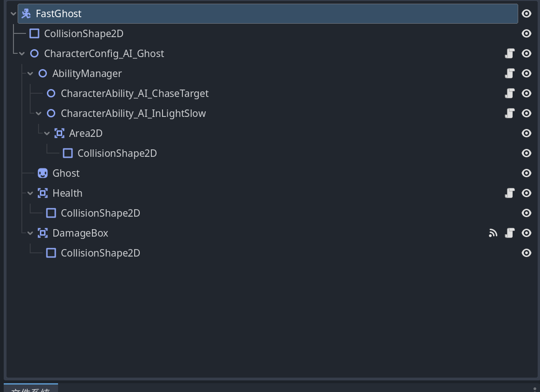Open the DamageBox script icon

pyautogui.click(x=510, y=233)
